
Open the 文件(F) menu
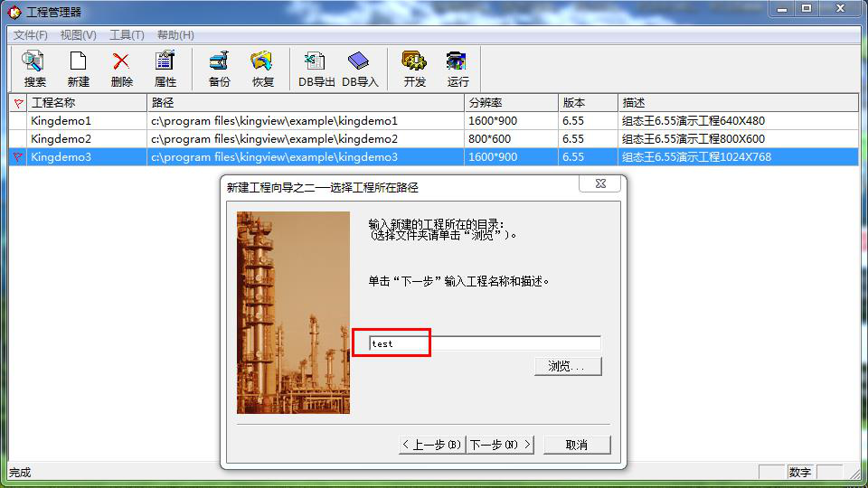coord(31,35)
